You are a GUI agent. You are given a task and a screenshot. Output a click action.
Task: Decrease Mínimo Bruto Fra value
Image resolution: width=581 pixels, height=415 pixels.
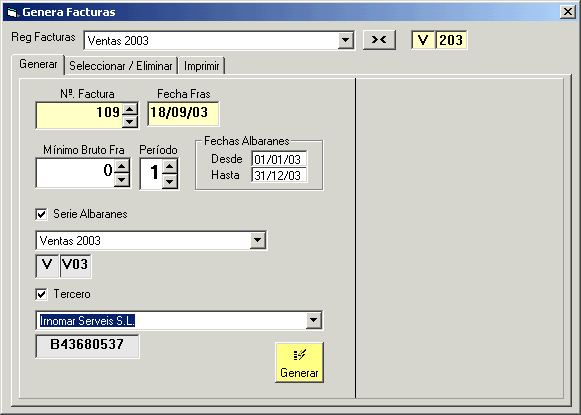pyautogui.click(x=122, y=180)
